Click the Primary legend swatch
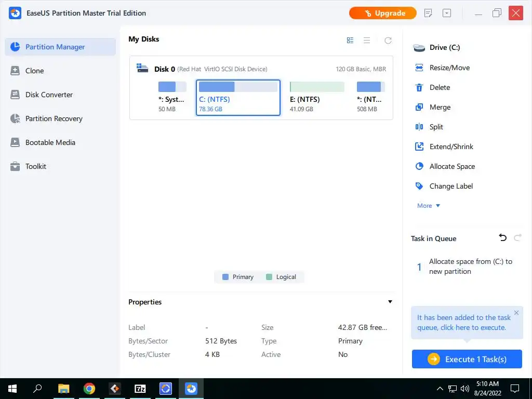 pos(225,277)
